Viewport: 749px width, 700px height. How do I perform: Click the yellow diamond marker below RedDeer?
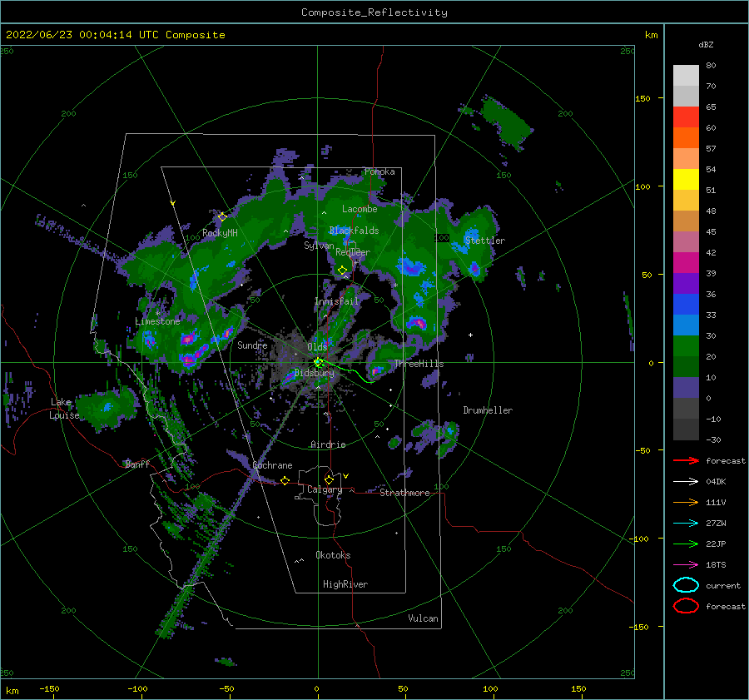pos(342,271)
